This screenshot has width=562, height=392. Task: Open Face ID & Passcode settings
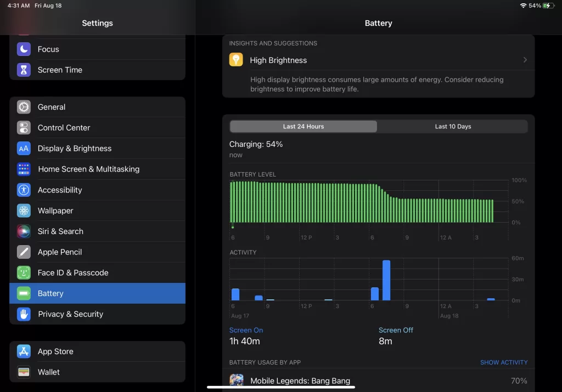pyautogui.click(x=97, y=273)
